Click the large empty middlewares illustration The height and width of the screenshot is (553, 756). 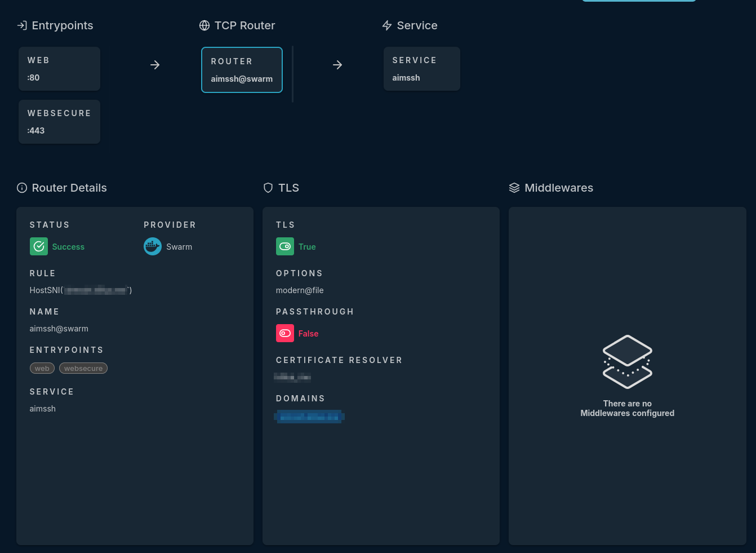(627, 361)
